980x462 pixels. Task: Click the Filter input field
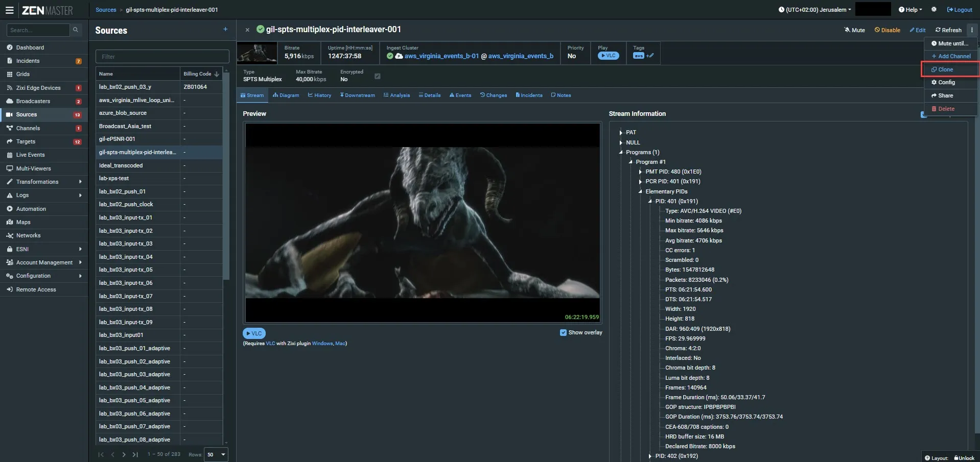[162, 57]
